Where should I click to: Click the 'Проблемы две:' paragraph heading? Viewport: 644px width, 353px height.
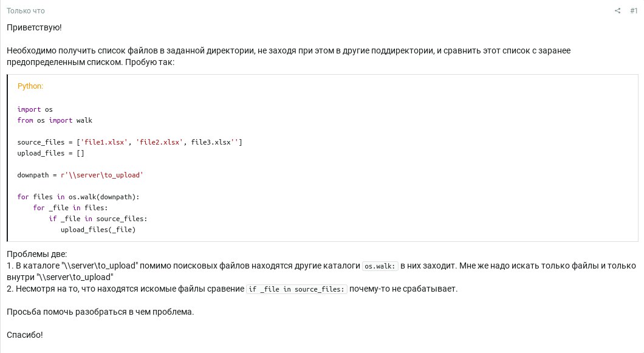point(36,255)
